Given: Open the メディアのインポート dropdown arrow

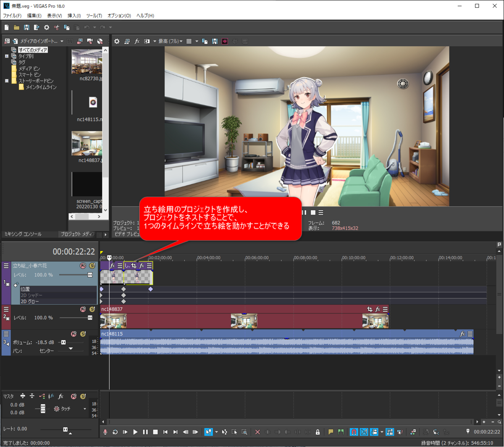Looking at the screenshot, I should click(x=62, y=42).
